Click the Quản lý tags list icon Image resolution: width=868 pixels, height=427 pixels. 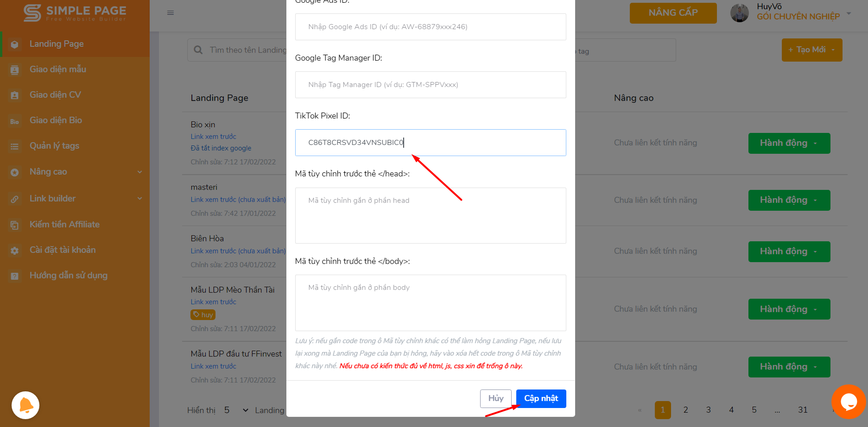(15, 146)
